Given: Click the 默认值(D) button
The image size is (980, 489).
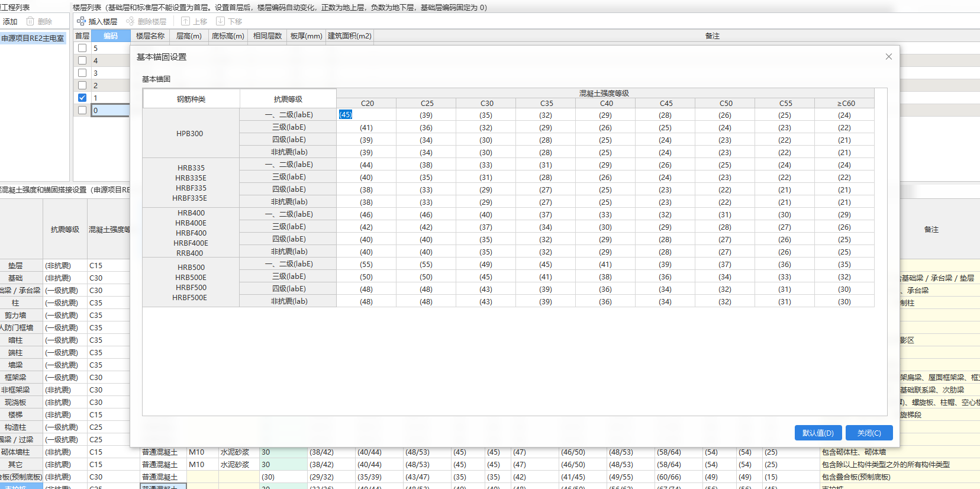Looking at the screenshot, I should [818, 433].
